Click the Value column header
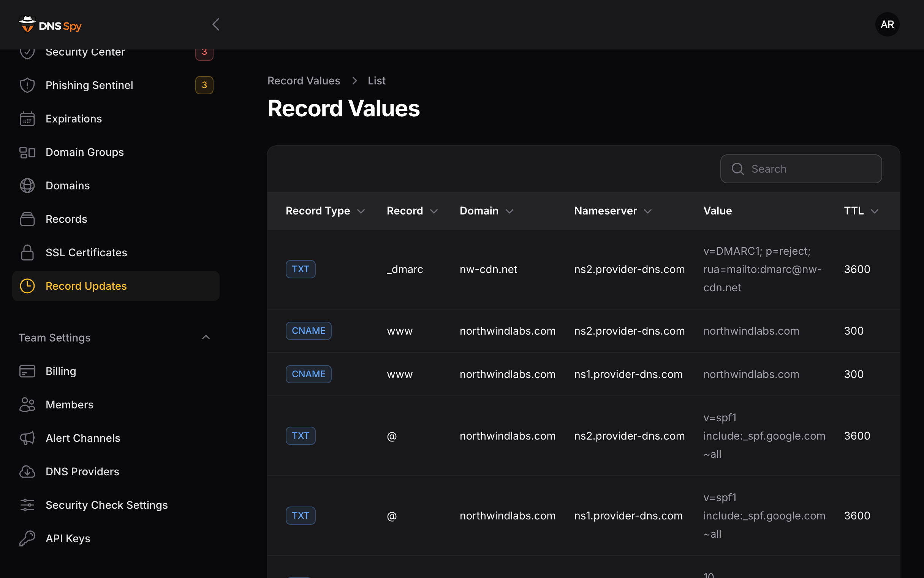 pyautogui.click(x=717, y=211)
